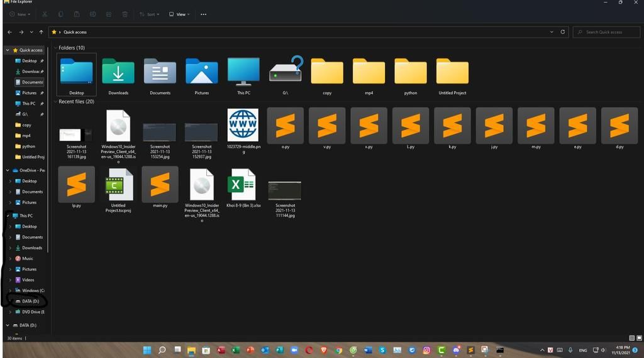Open the python folder tile
Viewport: 644px width, 358px height.
[410, 76]
